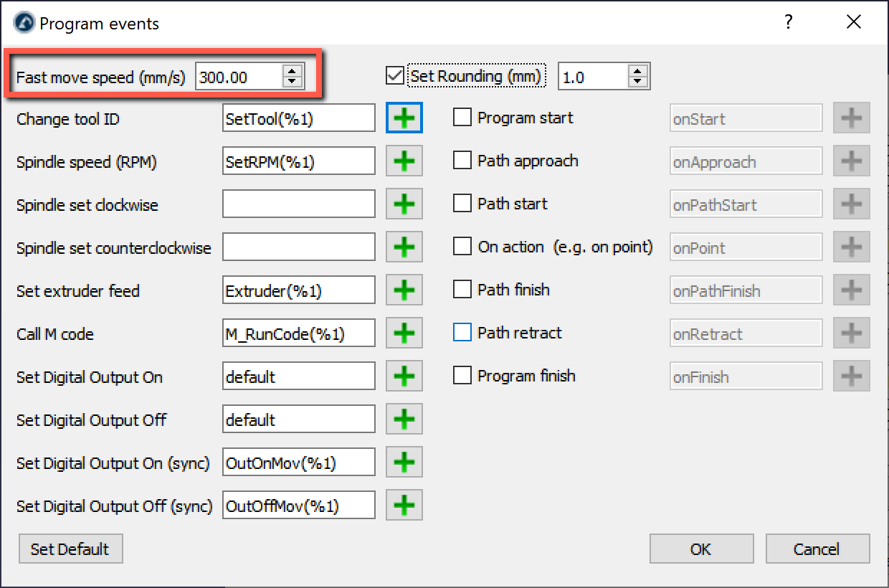Click the Set Default button

[70, 549]
